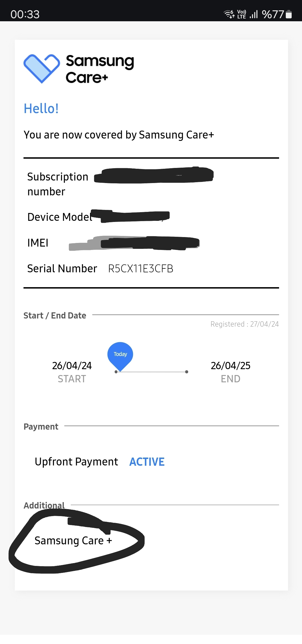
Task: Tap the cellular signal bars icon
Action: click(254, 14)
